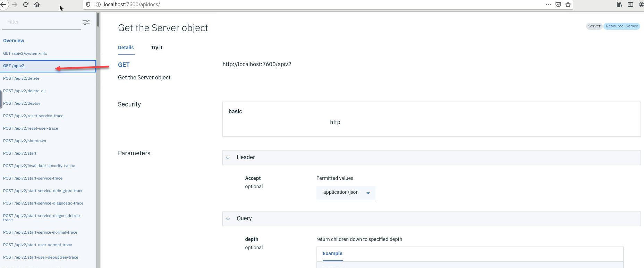Click the browser back arrow icon
Screen dimensions: 644x268
(x=3, y=5)
